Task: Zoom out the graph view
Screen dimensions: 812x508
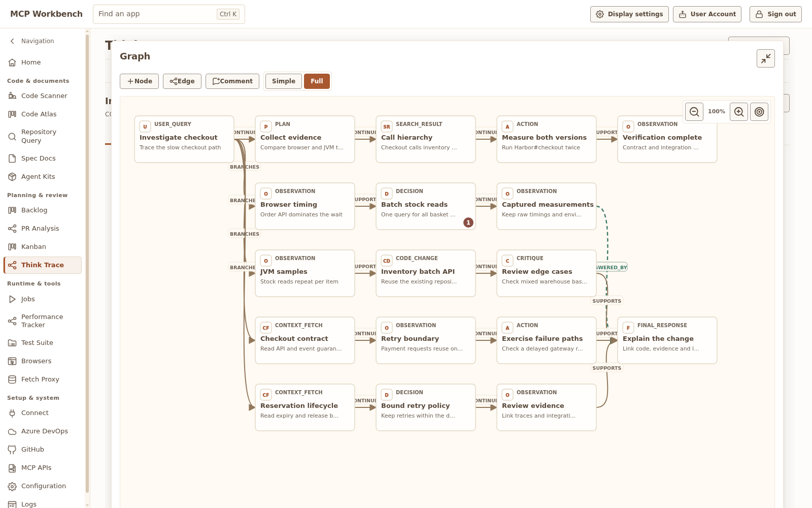Action: 694,112
